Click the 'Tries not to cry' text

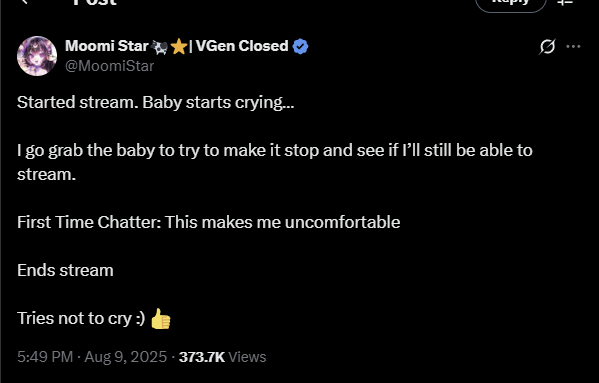point(81,318)
